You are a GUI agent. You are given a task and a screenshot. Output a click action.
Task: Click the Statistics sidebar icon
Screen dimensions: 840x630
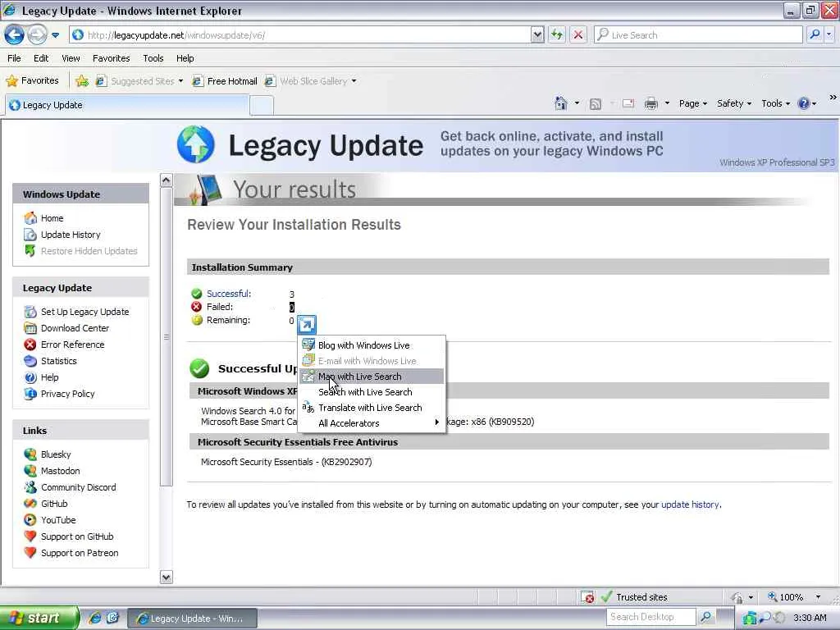pos(30,361)
